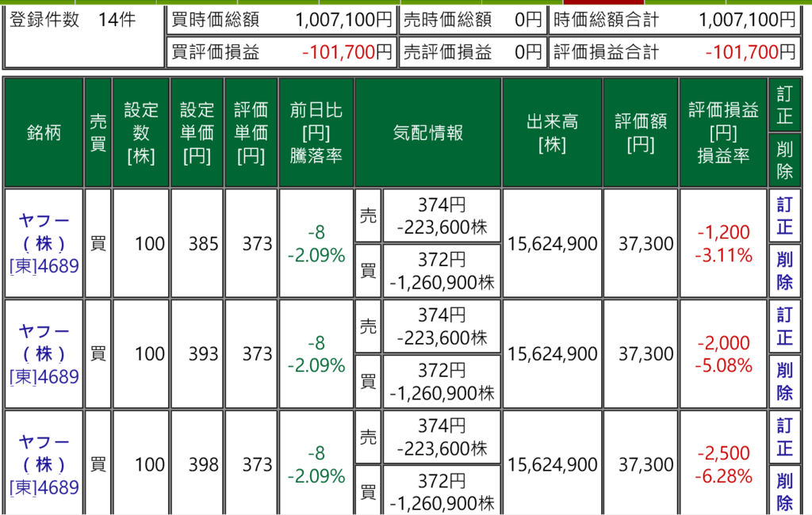Click the 374円 ask quote in 393 row
This screenshot has height=515, width=812.
coord(442,326)
